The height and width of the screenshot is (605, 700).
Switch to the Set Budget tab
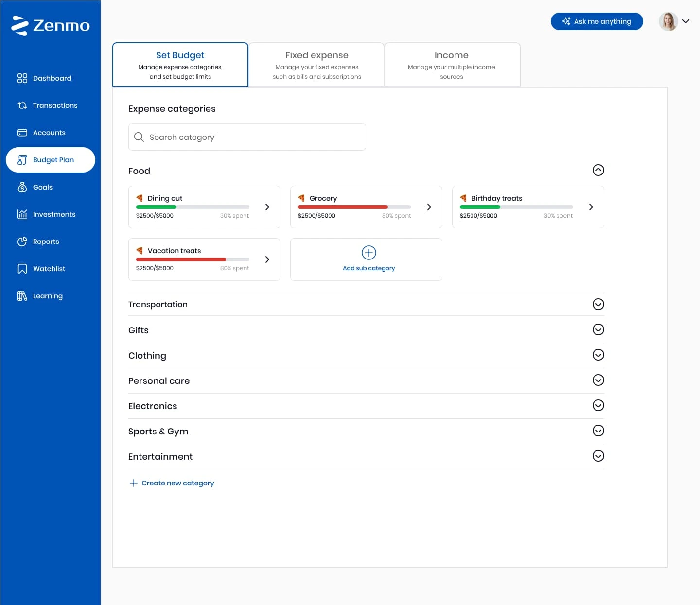(x=180, y=65)
